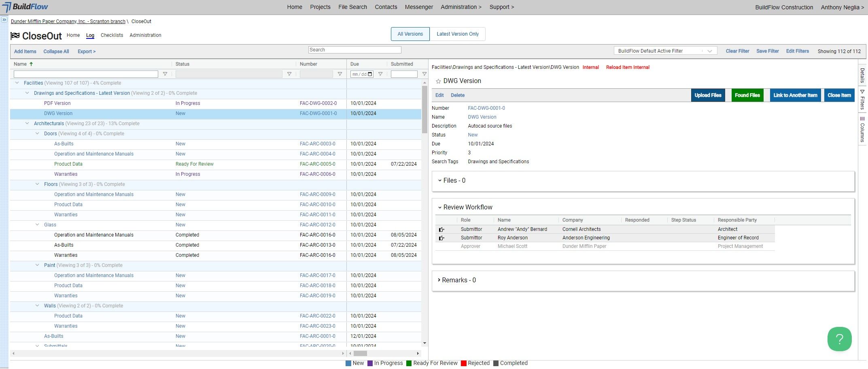Open the BuildFlow Default Active Filter dropdown
This screenshot has width=868, height=369.
click(665, 51)
